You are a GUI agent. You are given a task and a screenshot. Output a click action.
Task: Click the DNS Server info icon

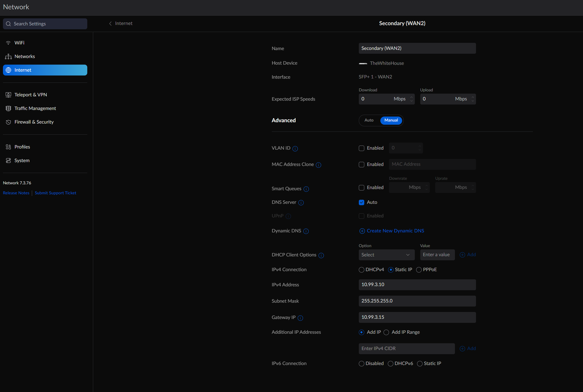point(301,203)
